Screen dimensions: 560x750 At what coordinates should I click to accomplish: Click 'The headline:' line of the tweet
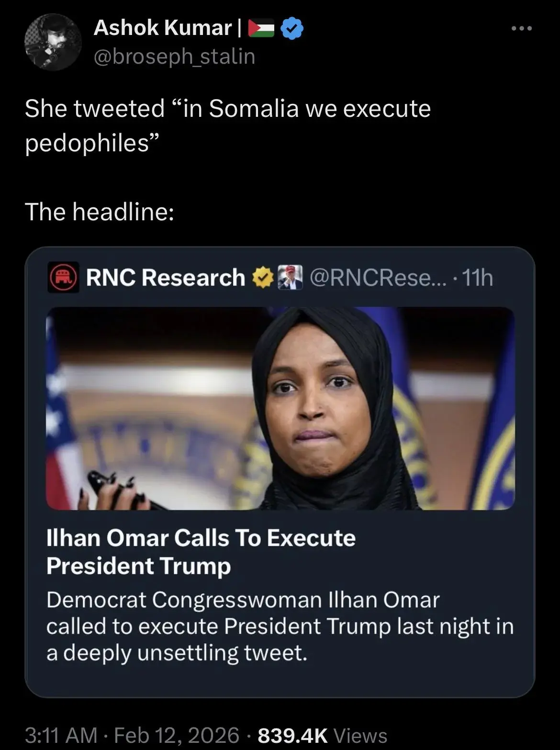pos(100,212)
